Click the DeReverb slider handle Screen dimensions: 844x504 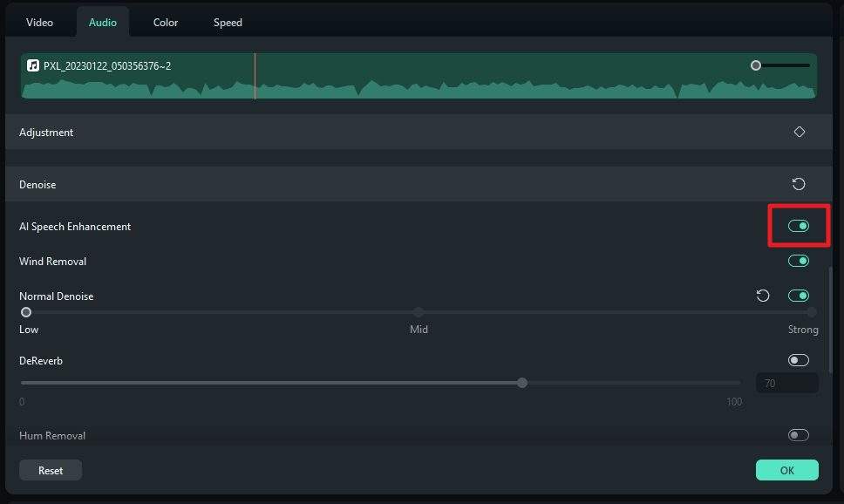click(522, 383)
